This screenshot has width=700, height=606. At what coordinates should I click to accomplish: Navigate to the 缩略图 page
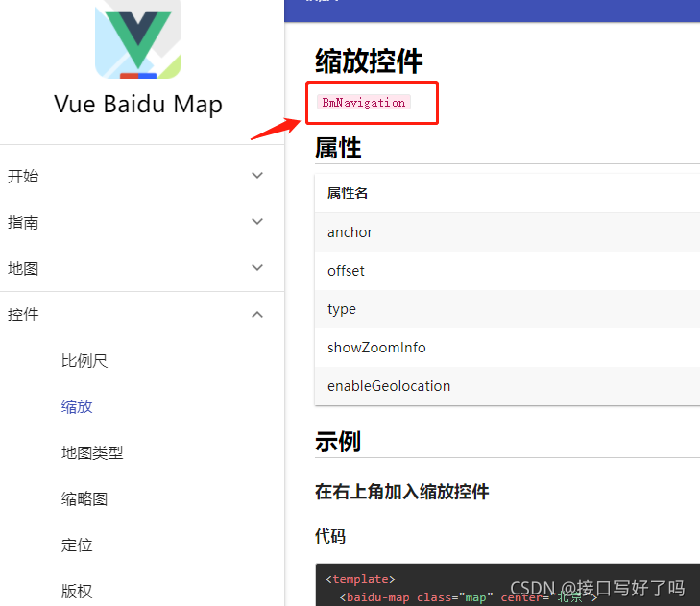click(x=84, y=498)
